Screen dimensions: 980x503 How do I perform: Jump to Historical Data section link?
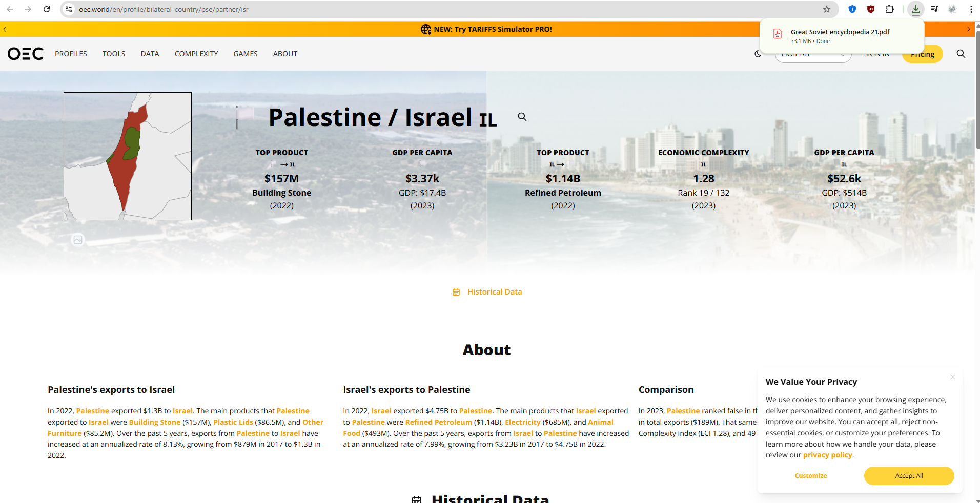pyautogui.click(x=495, y=292)
